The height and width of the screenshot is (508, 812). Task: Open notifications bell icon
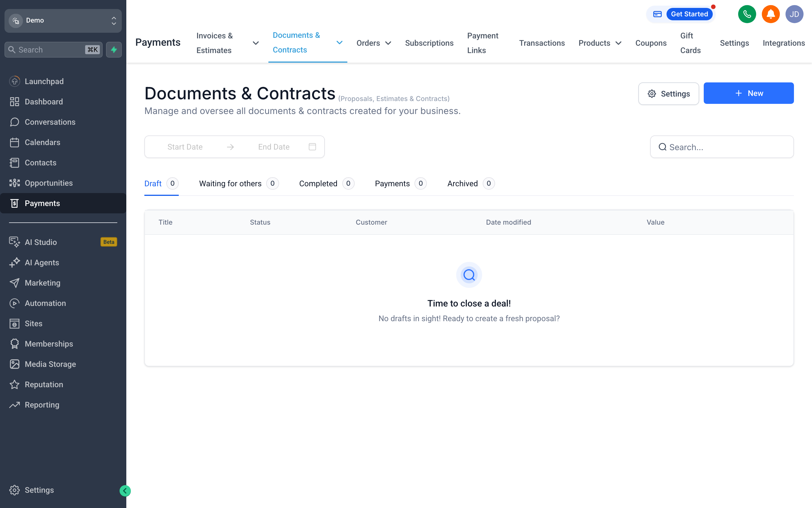[770, 14]
